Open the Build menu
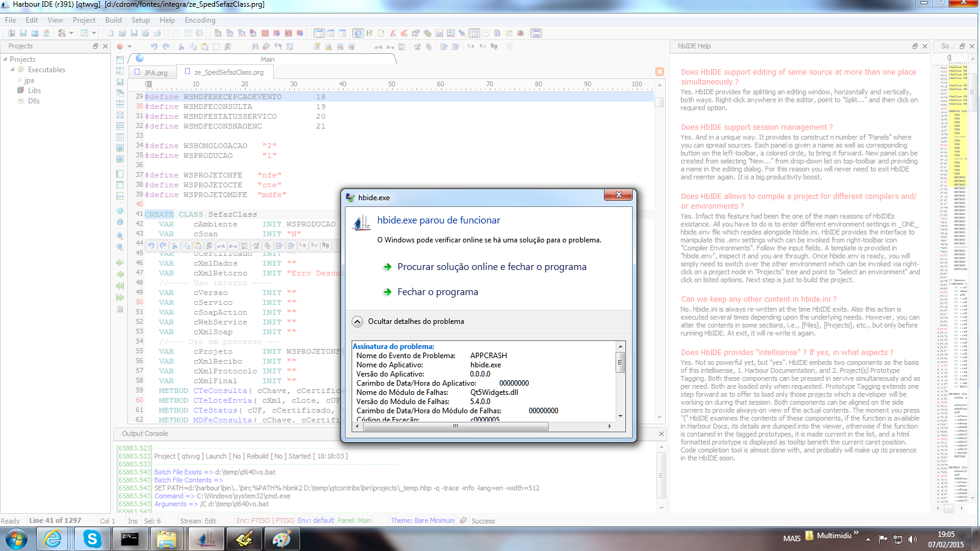980x551 pixels. 113,20
